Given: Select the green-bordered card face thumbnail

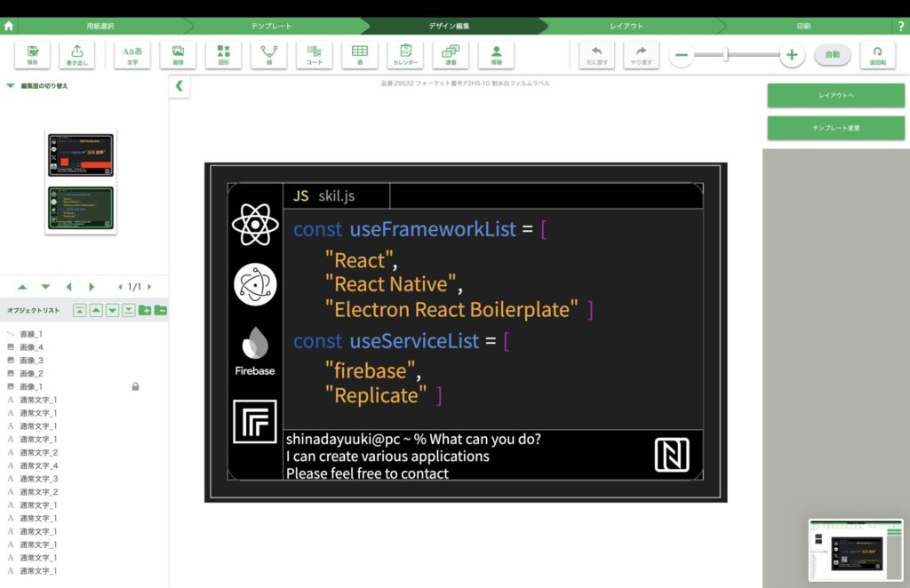Looking at the screenshot, I should point(81,207).
